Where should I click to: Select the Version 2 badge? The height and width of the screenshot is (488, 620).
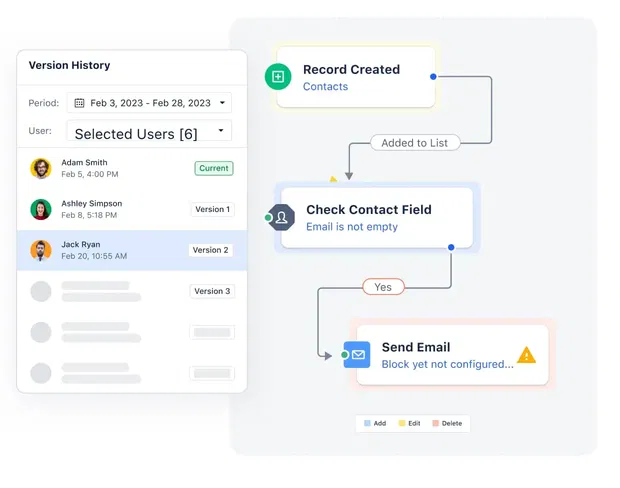coord(210,250)
